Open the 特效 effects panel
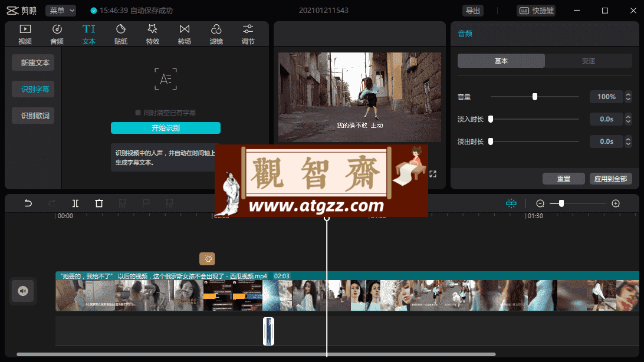This screenshot has height=362, width=644. pos(152,34)
